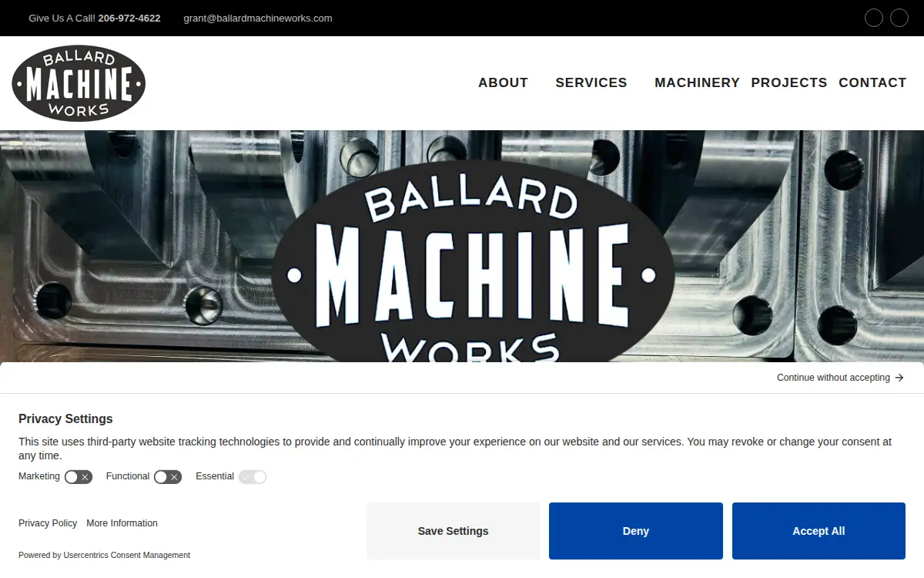Click the left circular social icon in top bar
This screenshot has height=578, width=924.
click(x=874, y=18)
